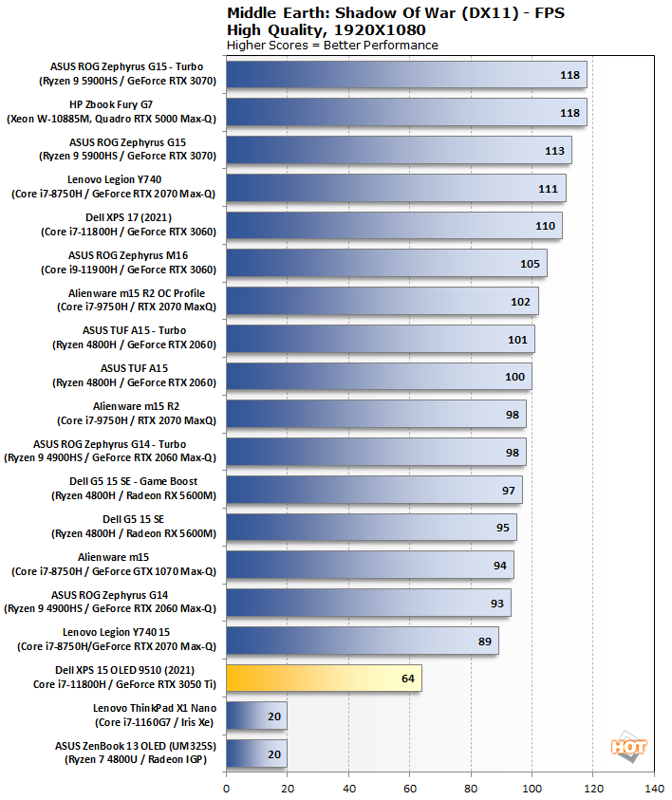This screenshot has width=672, height=800.
Task: Click the ASUS ZenBook 13 OLED bar
Action: pos(256,753)
